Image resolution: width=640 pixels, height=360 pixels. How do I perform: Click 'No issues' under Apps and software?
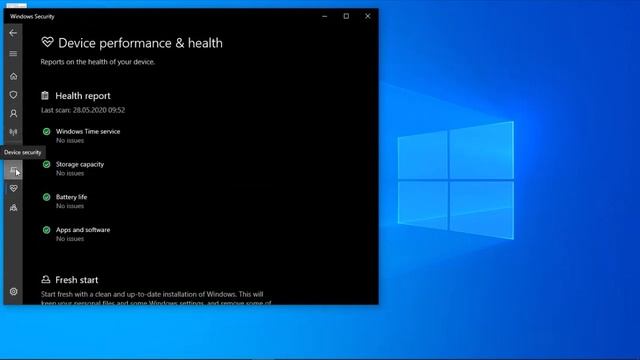click(x=70, y=239)
